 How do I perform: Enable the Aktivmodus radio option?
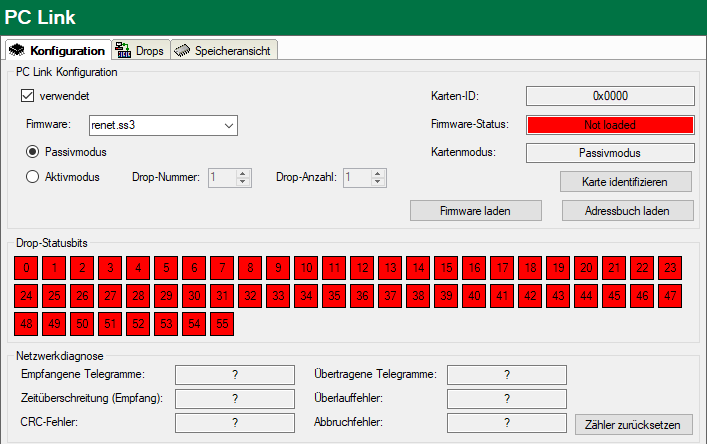[x=33, y=177]
